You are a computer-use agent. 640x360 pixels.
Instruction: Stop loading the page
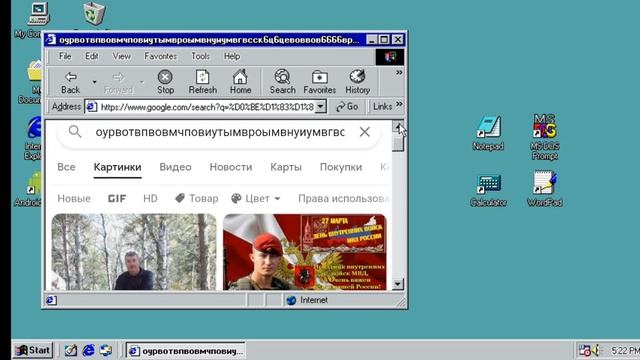(x=165, y=82)
